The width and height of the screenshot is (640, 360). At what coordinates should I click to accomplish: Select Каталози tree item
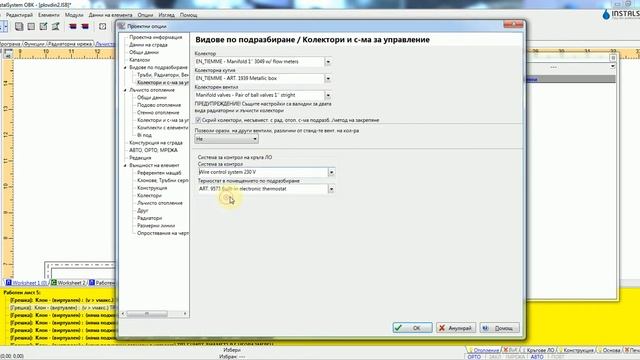coord(140,60)
